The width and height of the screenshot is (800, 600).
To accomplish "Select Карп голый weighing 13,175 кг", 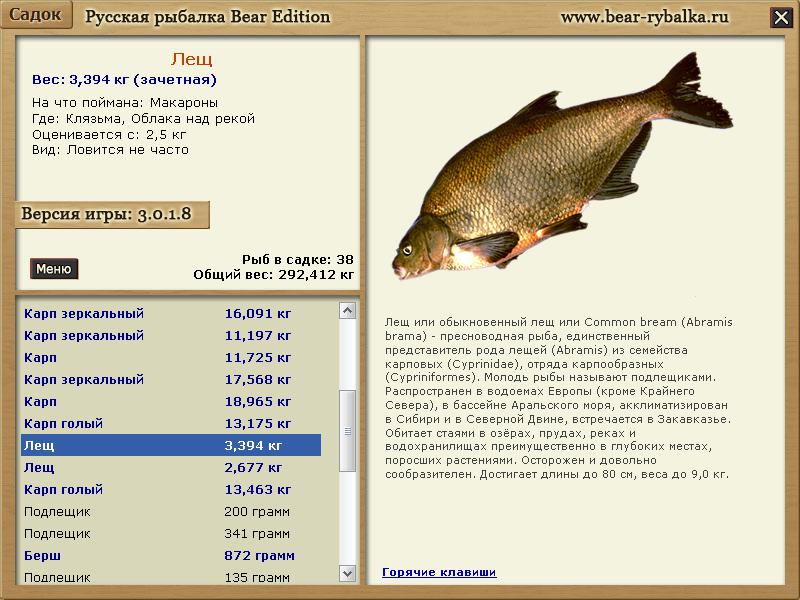I will tap(170, 424).
